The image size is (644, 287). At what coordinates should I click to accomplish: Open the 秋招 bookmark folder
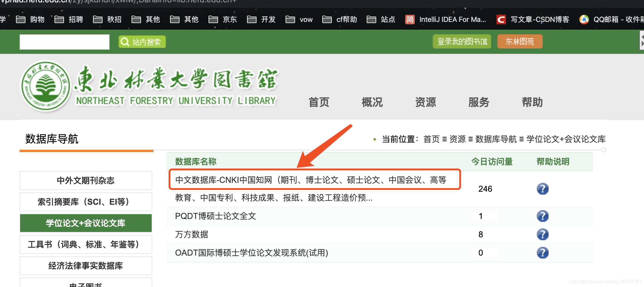point(107,20)
